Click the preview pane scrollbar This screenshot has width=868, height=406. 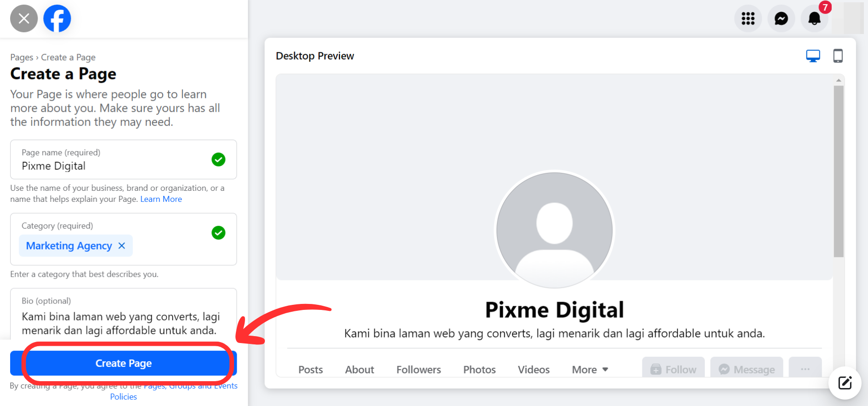point(839,170)
